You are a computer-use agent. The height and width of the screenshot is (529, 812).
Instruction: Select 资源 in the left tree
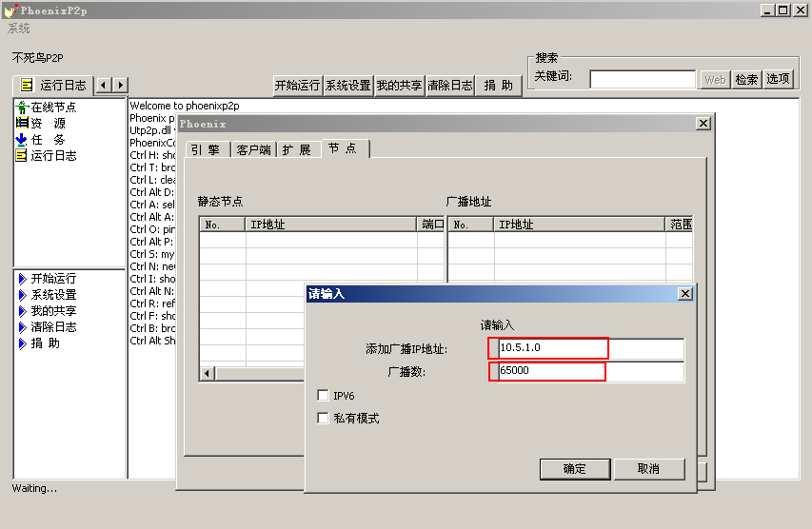click(x=42, y=123)
